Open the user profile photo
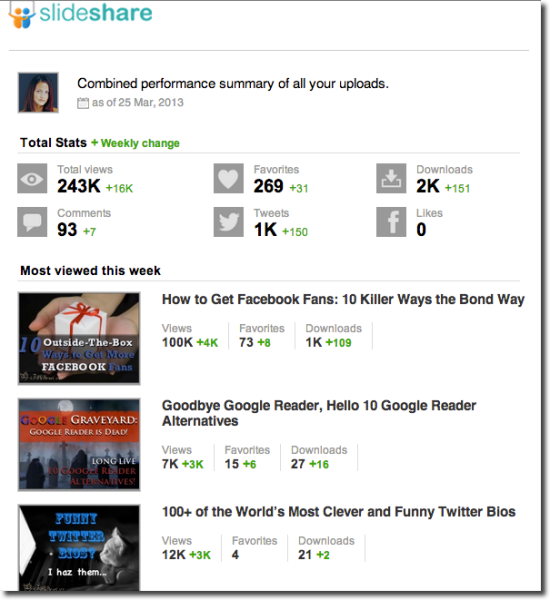Viewport: 550px width, 600px height. coord(38,93)
